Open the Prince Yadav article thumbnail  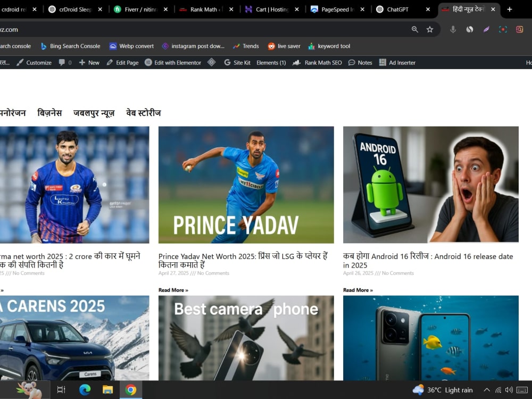pyautogui.click(x=246, y=185)
